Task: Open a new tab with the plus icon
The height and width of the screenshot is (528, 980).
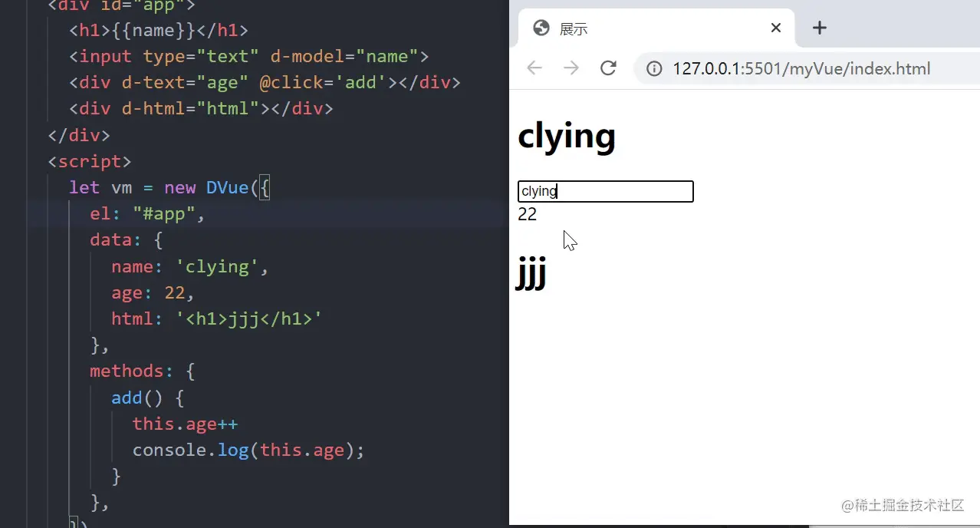Action: coord(819,28)
